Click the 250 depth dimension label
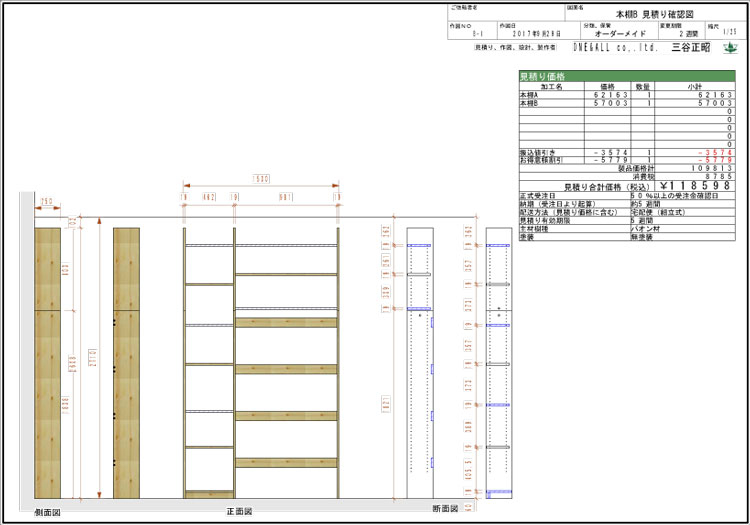The height and width of the screenshot is (525, 750). 47,201
